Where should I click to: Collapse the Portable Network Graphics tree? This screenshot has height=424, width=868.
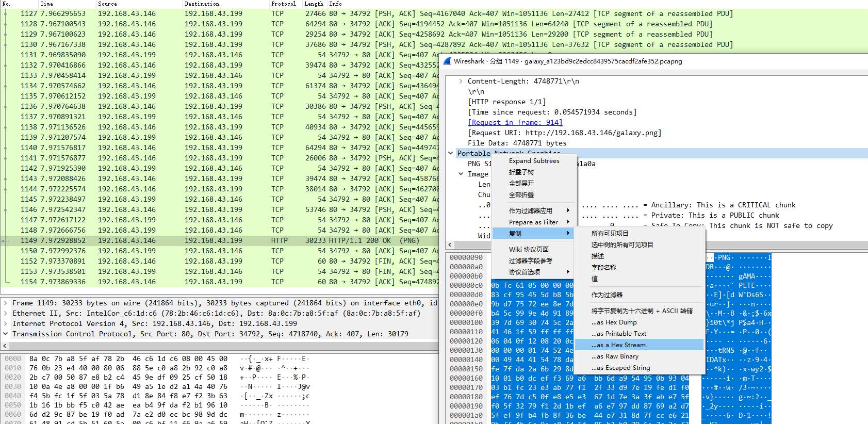pyautogui.click(x=451, y=153)
